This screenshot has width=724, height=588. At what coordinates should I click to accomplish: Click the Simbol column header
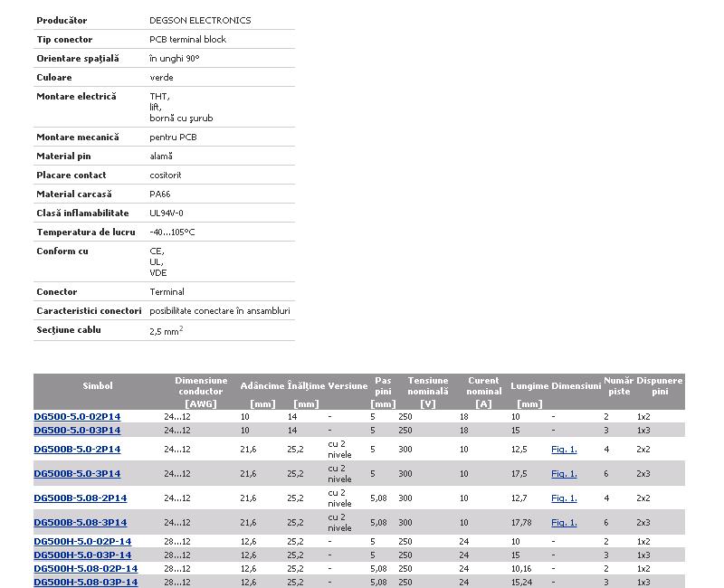pos(98,386)
